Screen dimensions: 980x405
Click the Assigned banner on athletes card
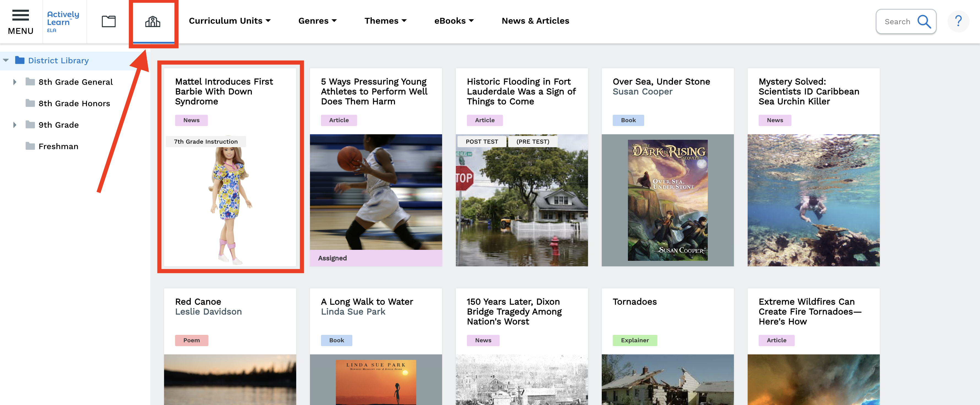point(376,258)
